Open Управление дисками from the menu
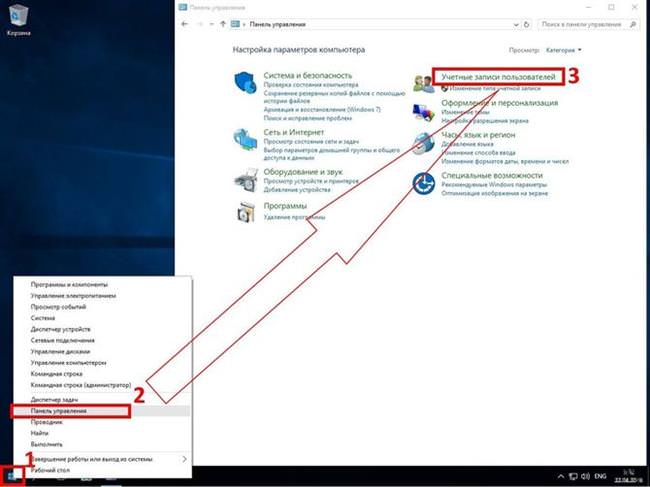 60,351
